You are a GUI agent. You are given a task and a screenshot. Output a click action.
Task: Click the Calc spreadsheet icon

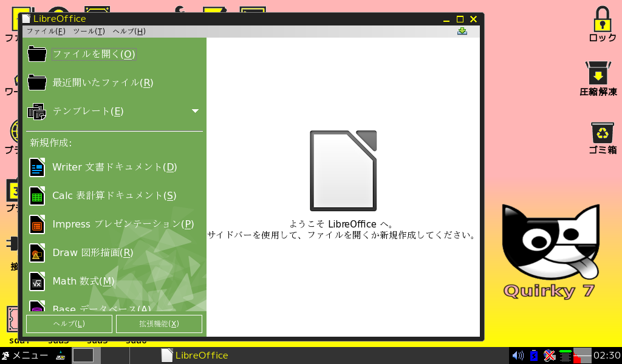point(37,196)
